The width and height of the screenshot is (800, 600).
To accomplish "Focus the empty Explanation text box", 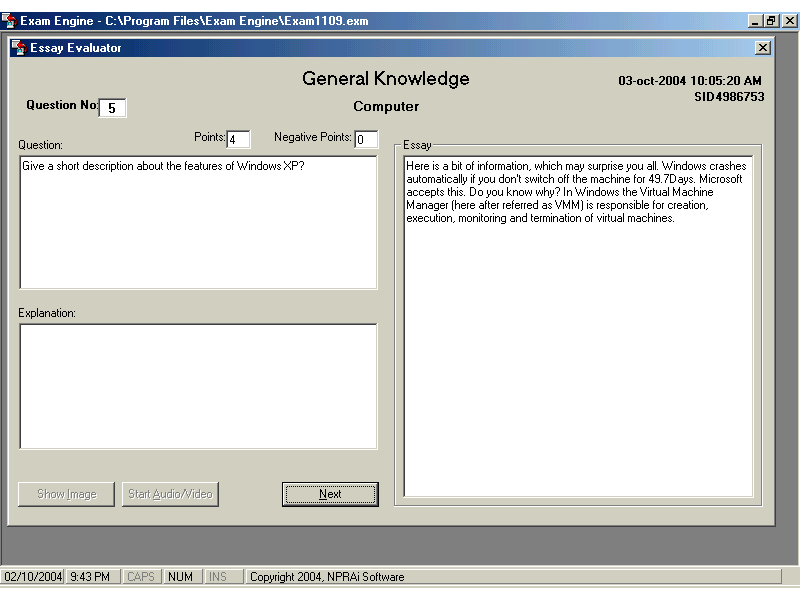I will (198, 386).
